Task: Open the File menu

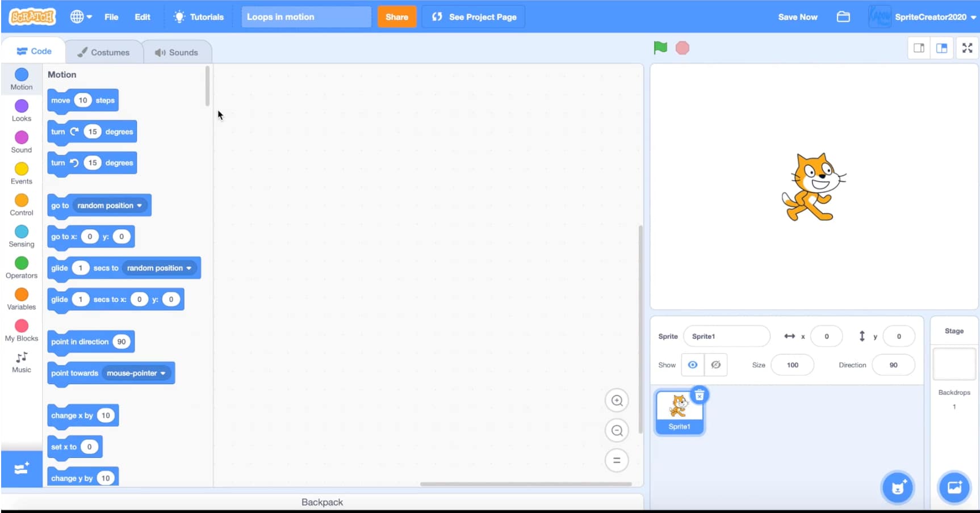Action: click(x=111, y=17)
